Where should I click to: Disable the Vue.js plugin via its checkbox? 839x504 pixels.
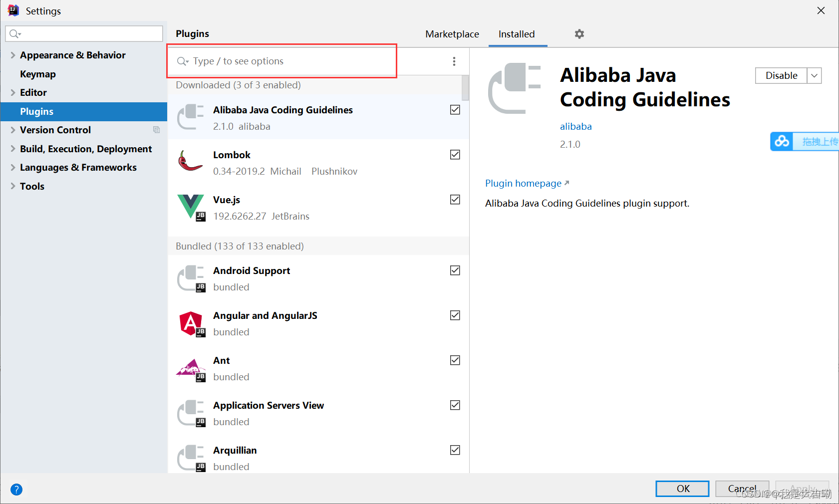pos(455,200)
